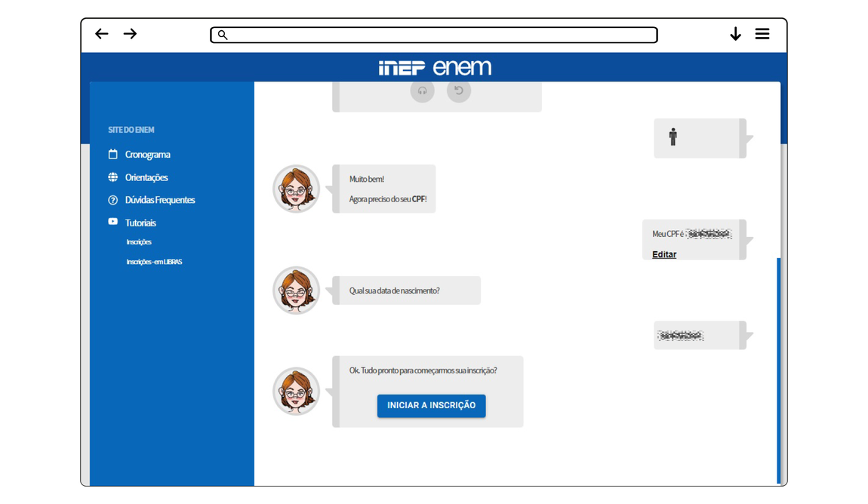Click Editar under the CPF reply

(x=664, y=254)
